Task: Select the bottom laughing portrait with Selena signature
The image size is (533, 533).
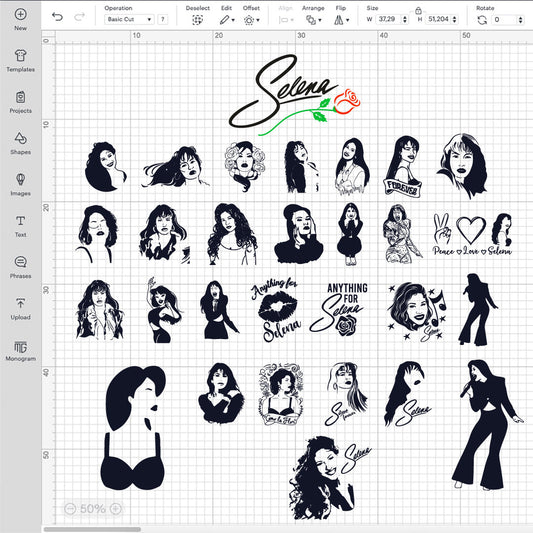Action: 329,478
